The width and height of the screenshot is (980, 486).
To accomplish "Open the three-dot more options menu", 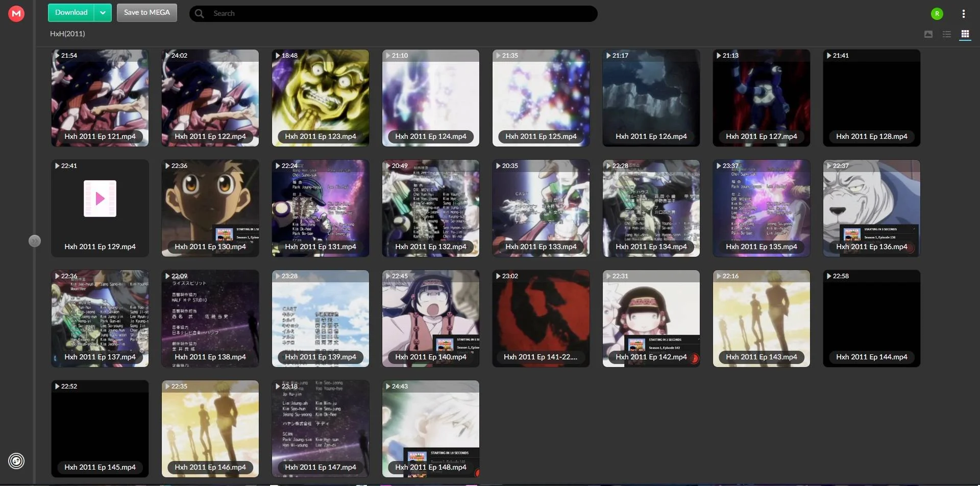I will 963,14.
